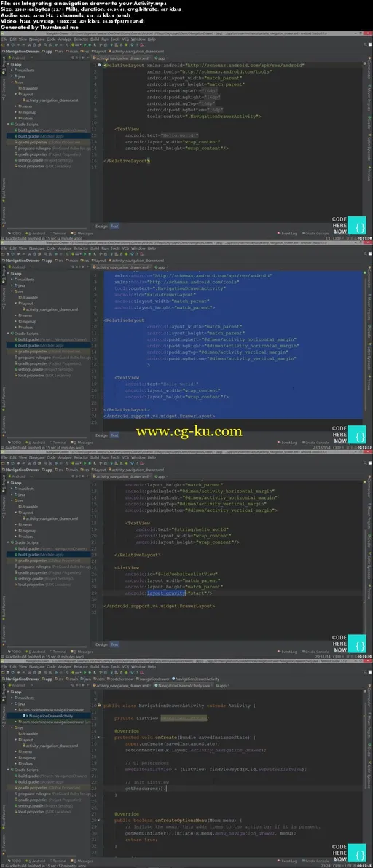The image size is (373, 868).
Task: Collapse Gradle Scripts node in second thumbnail
Action: 9,334
